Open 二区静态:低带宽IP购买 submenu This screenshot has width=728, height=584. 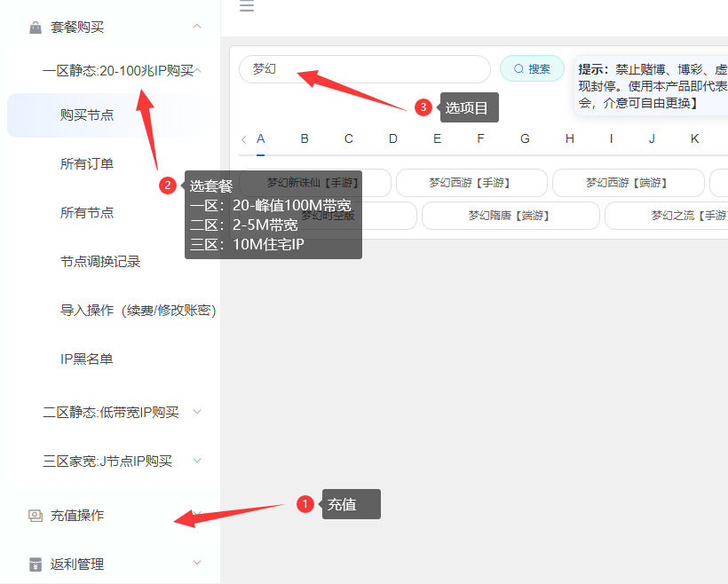click(110, 412)
